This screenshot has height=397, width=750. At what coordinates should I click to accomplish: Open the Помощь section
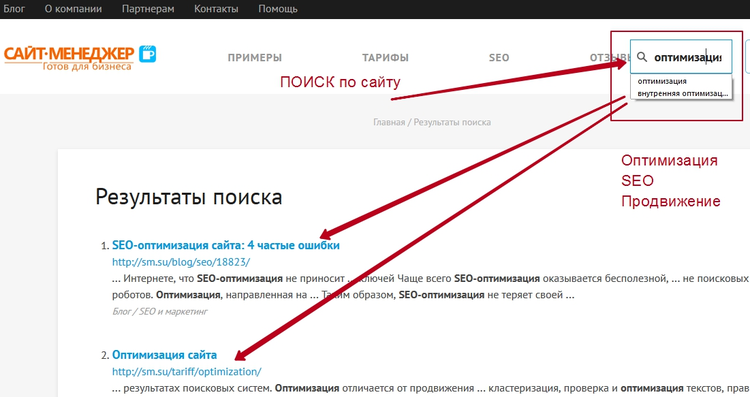point(278,9)
